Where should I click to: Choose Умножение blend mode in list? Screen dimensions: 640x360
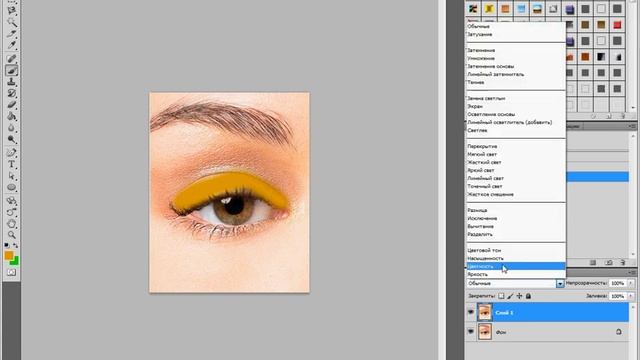(516, 58)
